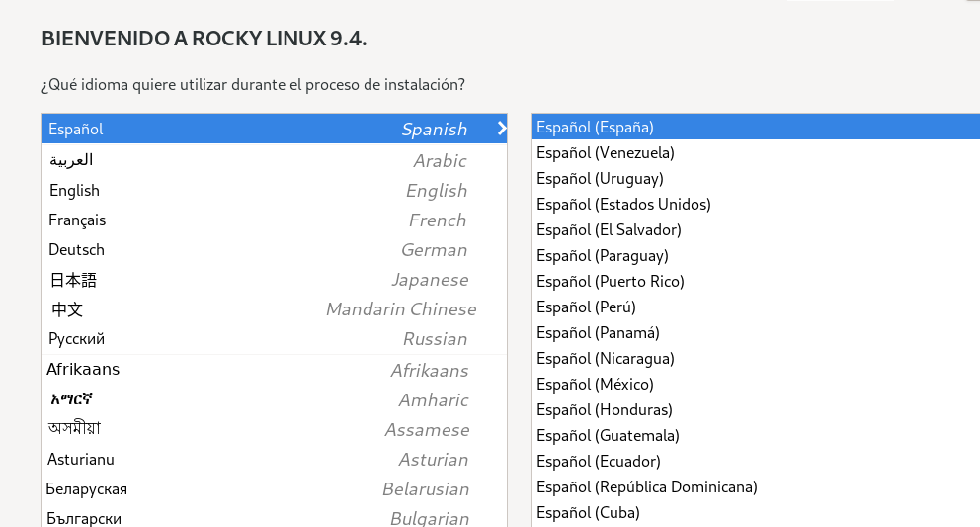Pick Español (Uruguay) locale
This screenshot has height=527, width=980.
click(x=757, y=178)
